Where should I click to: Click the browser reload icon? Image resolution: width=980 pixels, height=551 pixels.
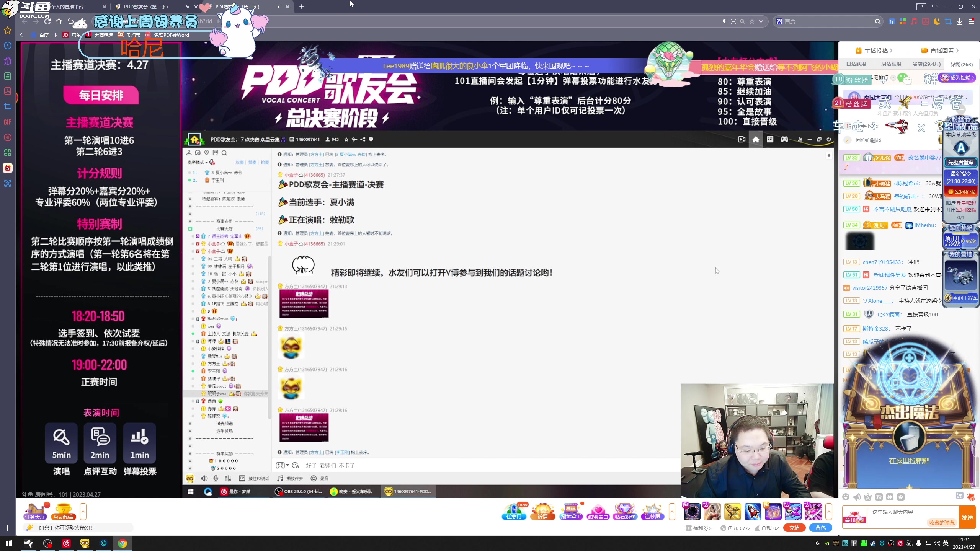click(47, 21)
